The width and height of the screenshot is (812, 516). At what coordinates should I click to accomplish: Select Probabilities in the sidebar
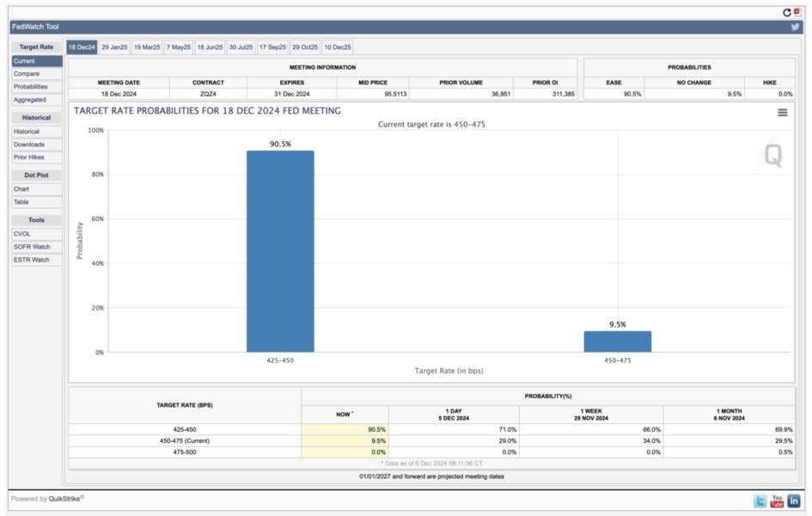(x=31, y=87)
